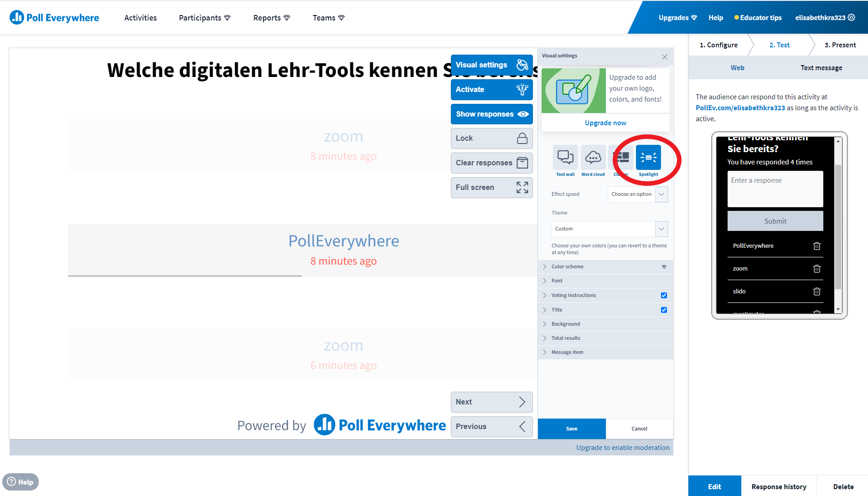
Task: Go to the Next activity
Action: tap(491, 402)
